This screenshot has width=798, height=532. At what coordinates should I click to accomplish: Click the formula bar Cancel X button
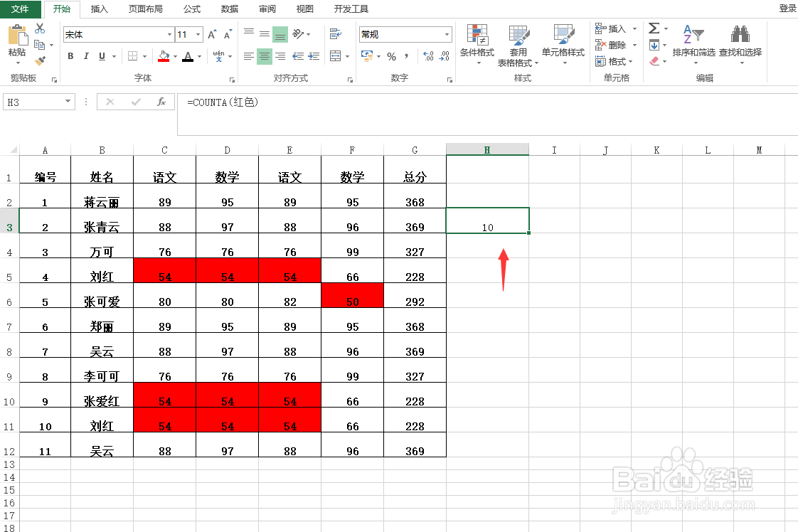tap(110, 102)
